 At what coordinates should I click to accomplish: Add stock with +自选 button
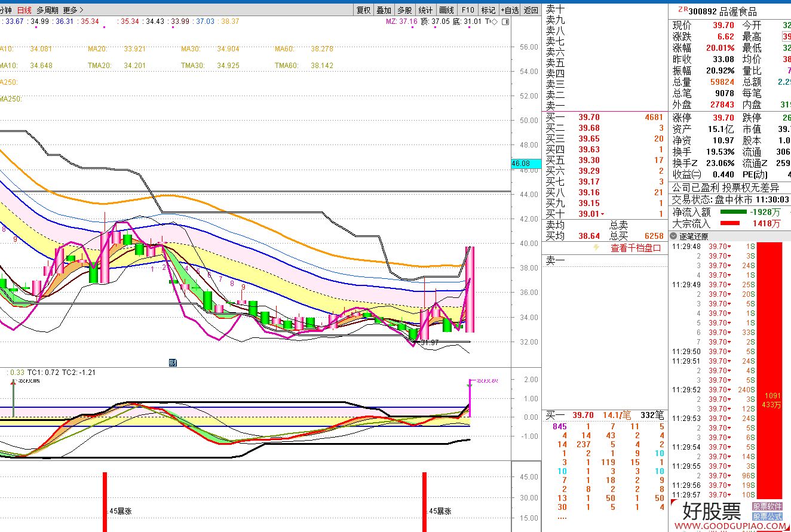pyautogui.click(x=510, y=10)
